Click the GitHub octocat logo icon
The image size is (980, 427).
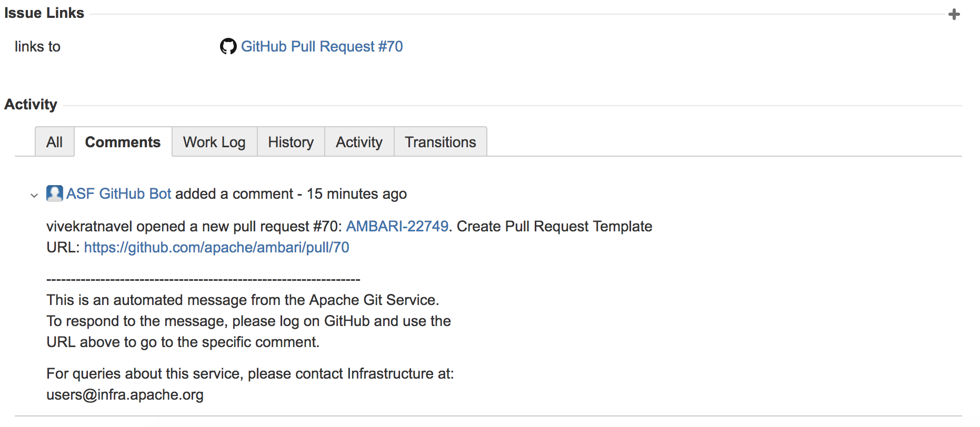[228, 46]
